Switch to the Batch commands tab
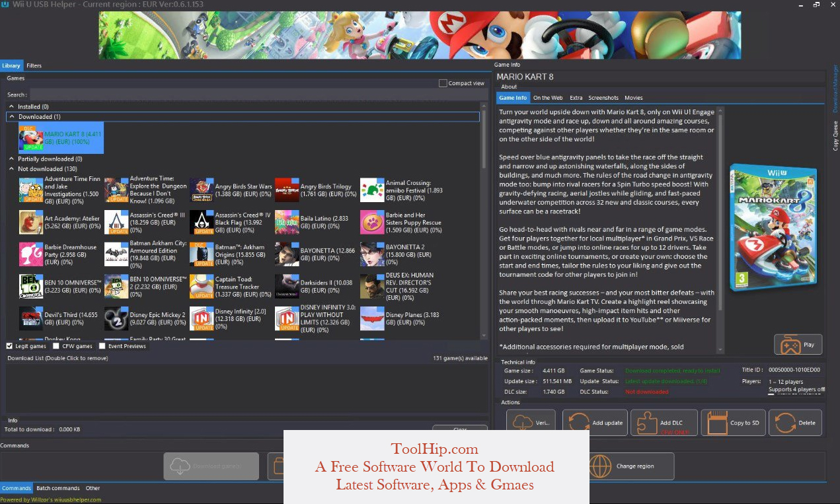 pyautogui.click(x=58, y=488)
